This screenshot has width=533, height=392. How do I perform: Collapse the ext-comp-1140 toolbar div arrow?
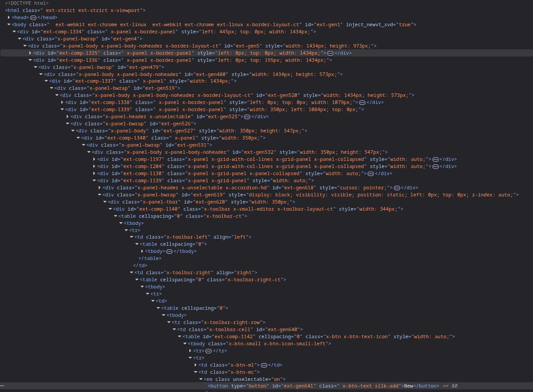110,209
